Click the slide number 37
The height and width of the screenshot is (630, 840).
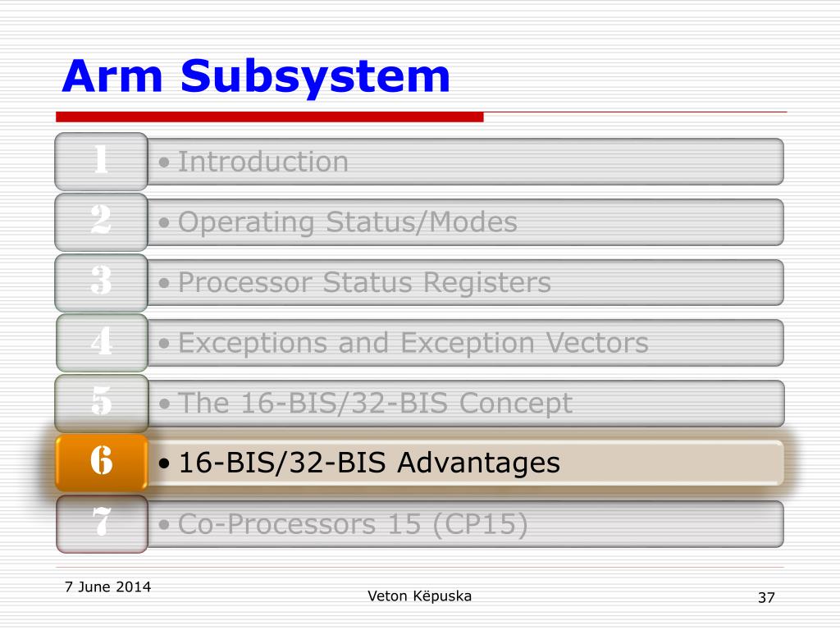click(766, 598)
